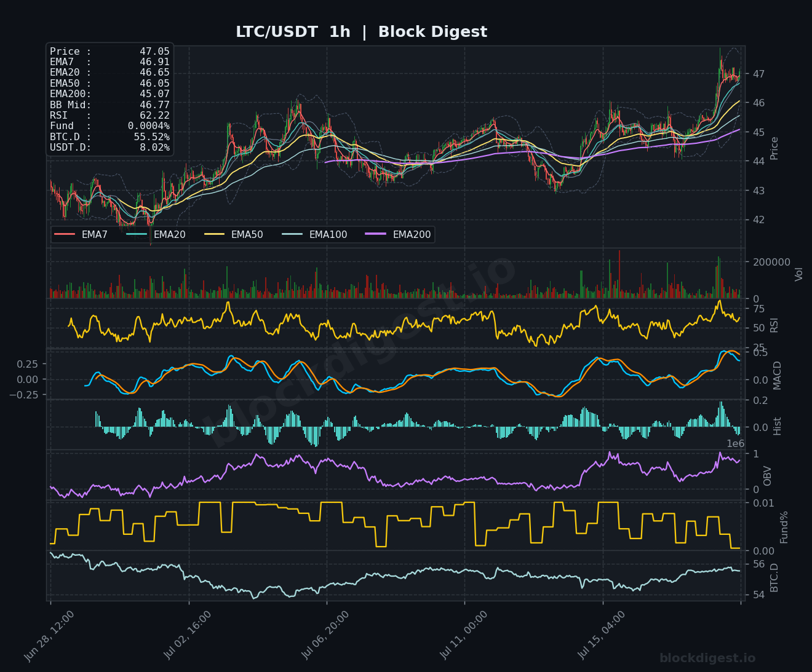Viewport: 812px width, 672px height.
Task: Click the RSI axis tick 75
Action: (x=759, y=309)
